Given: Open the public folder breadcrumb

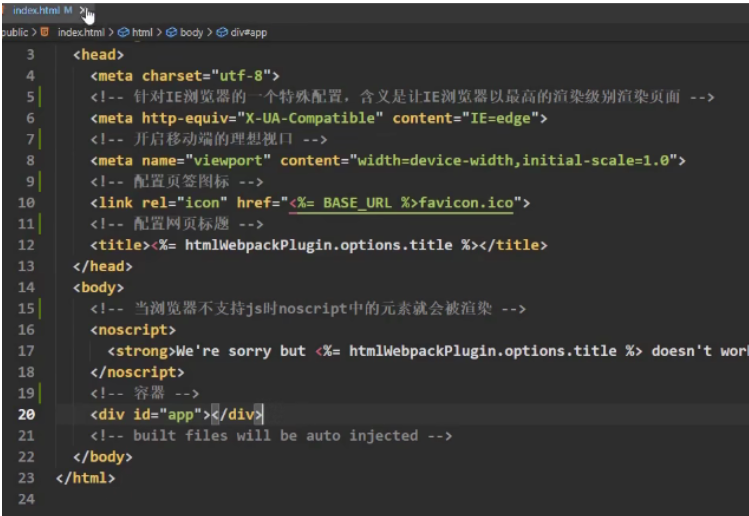Looking at the screenshot, I should tap(14, 32).
